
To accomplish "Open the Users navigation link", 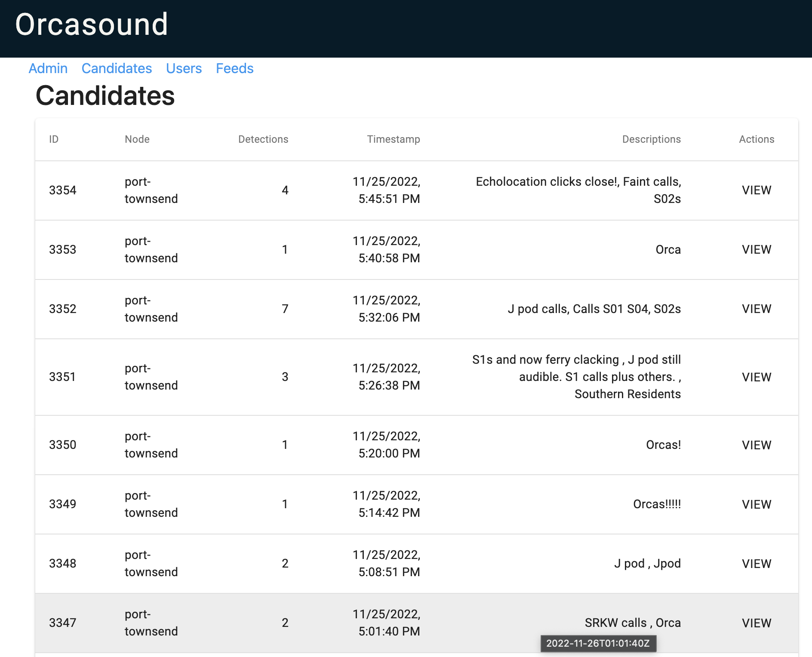I will [x=184, y=68].
